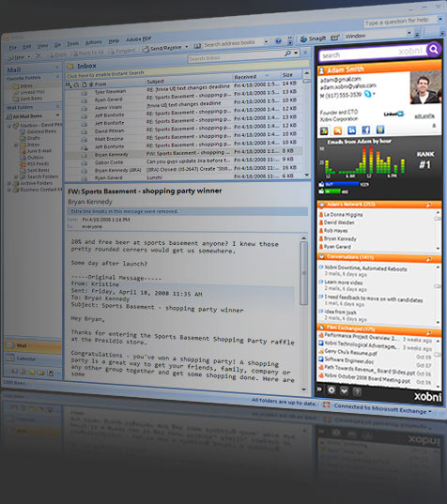This screenshot has width=447, height=504.
Task: Open the Facebook tab icon in Xobni
Action: point(365,130)
